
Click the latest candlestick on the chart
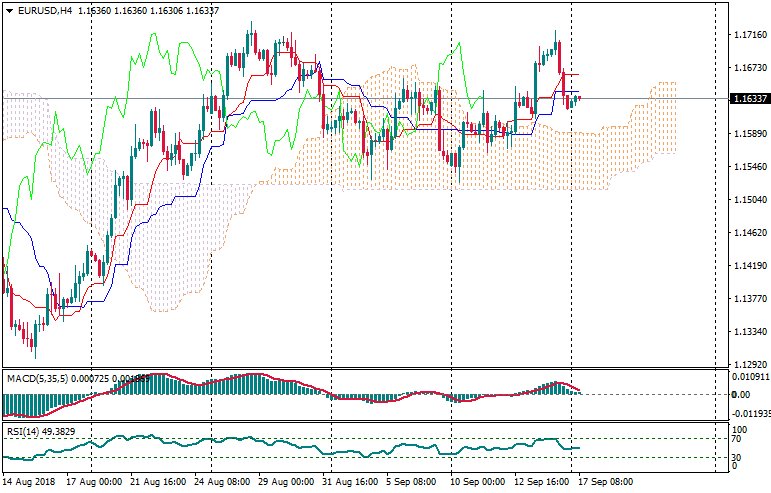click(x=579, y=97)
